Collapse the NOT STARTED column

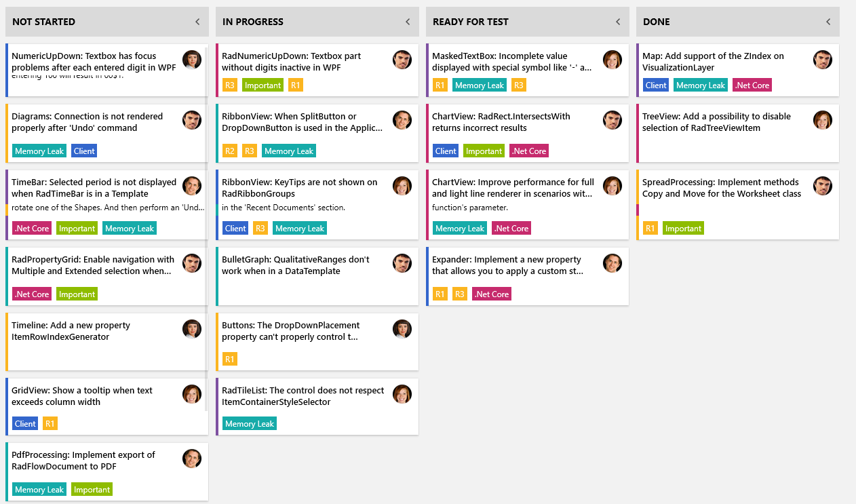click(197, 22)
